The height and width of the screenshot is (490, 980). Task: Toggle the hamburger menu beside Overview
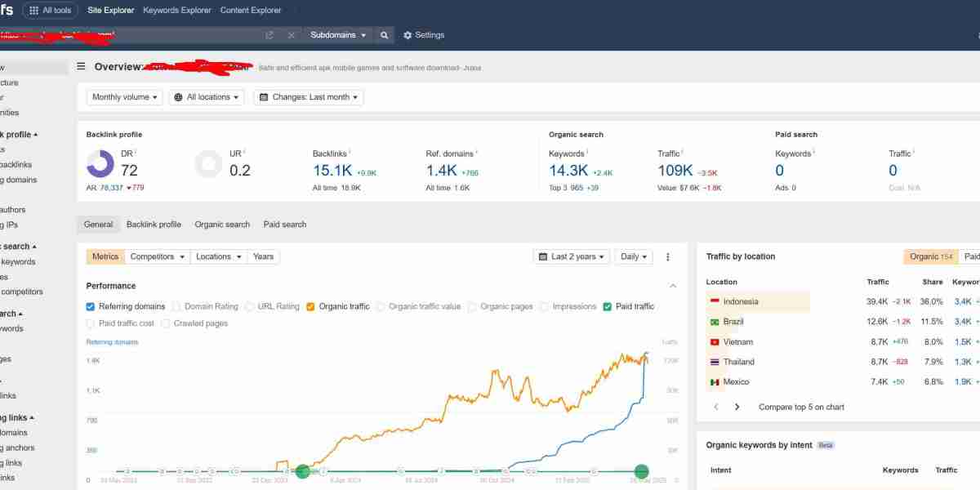81,67
